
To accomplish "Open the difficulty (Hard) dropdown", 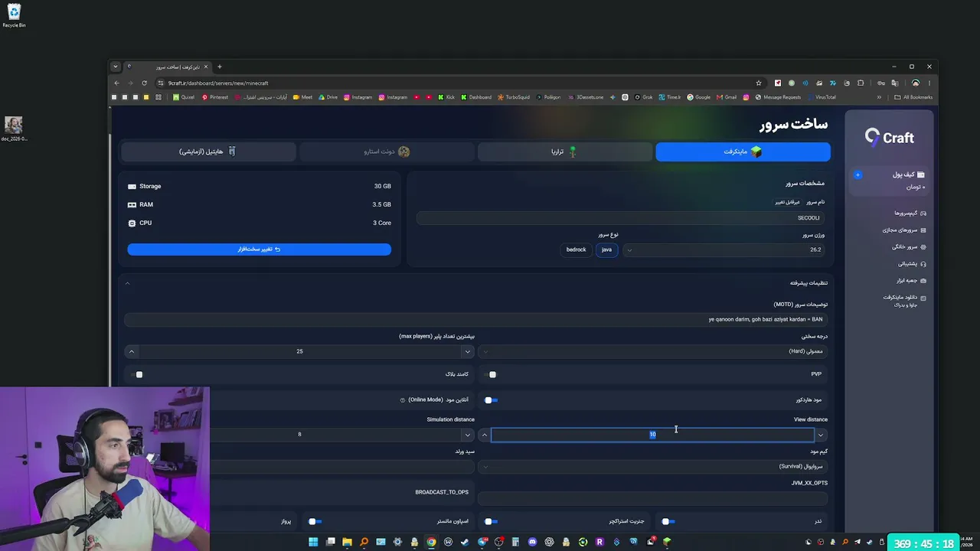I will point(653,351).
